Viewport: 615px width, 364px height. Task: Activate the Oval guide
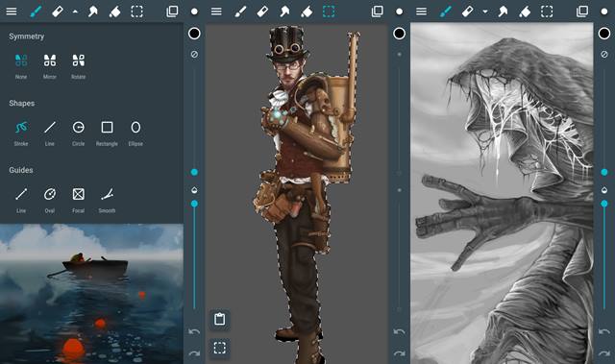click(x=50, y=200)
